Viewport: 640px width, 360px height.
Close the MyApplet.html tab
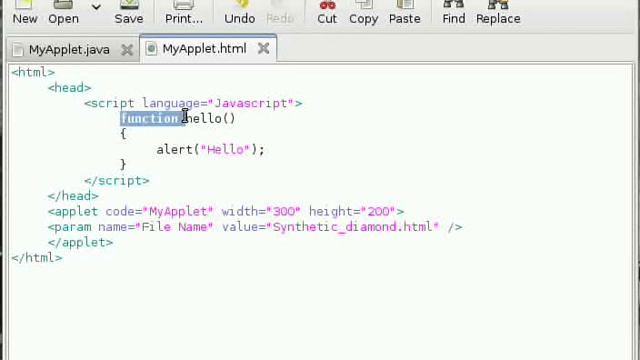click(x=264, y=49)
